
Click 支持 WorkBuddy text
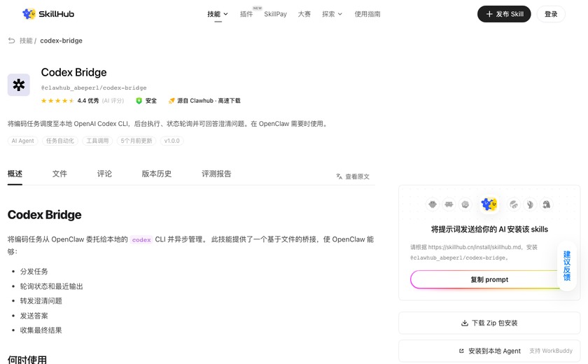point(550,351)
